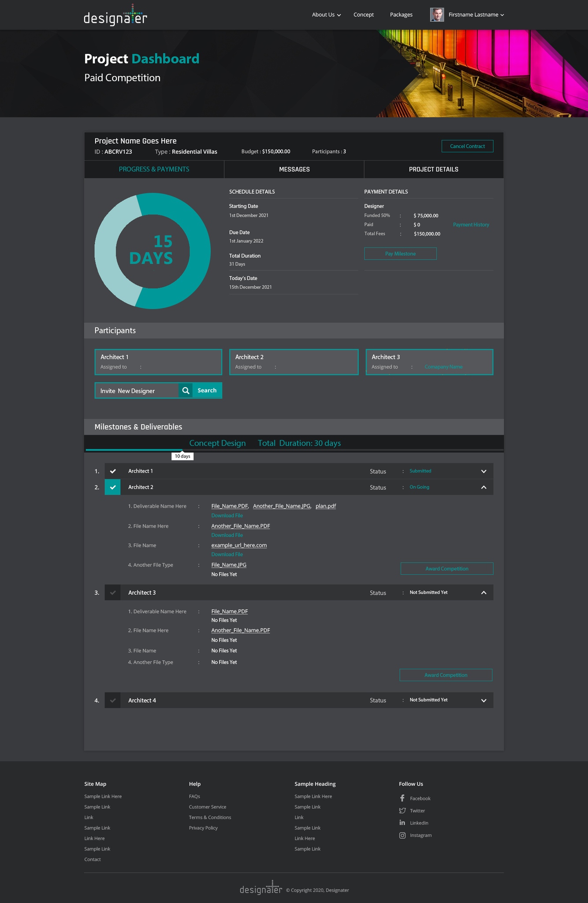Expand the Architect 4 milestone row

[484, 700]
